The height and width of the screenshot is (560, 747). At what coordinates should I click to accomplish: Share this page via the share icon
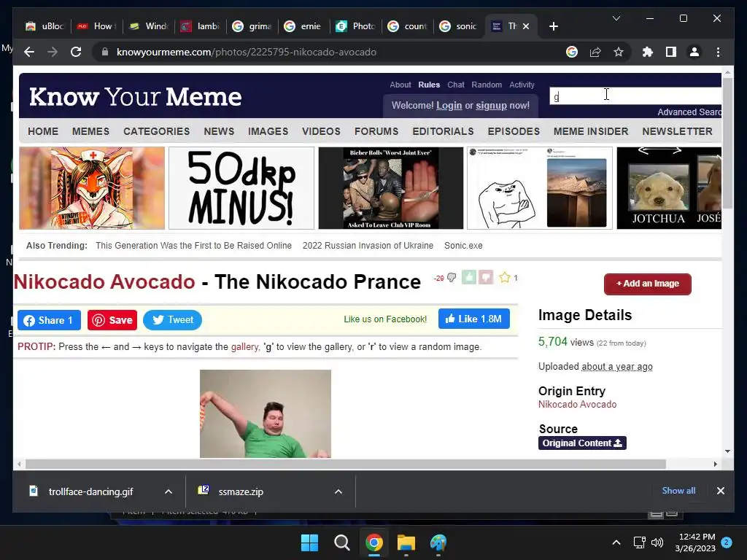tap(595, 52)
